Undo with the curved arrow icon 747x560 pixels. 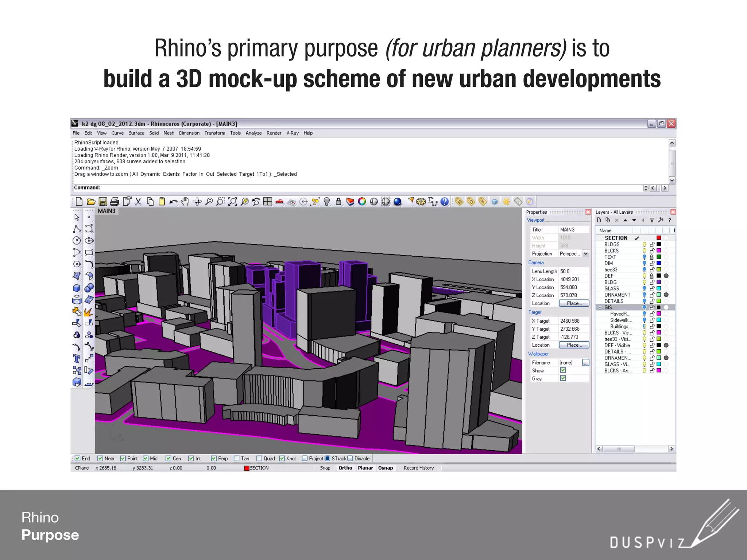174,201
